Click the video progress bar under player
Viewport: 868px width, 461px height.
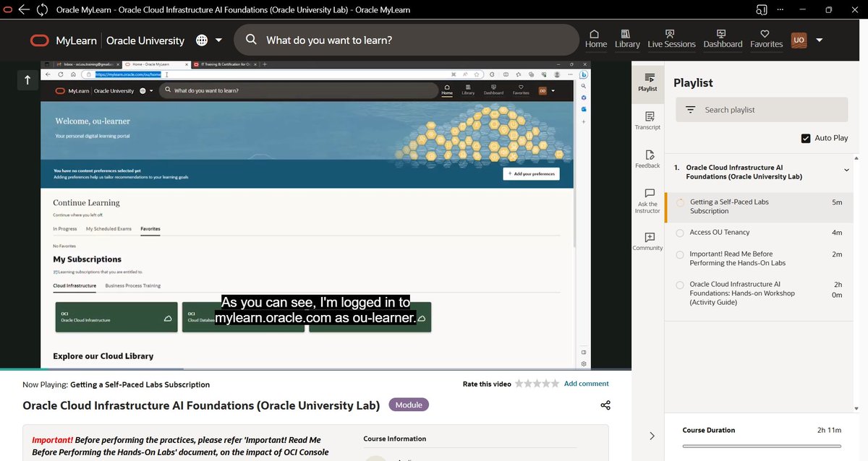coord(315,369)
